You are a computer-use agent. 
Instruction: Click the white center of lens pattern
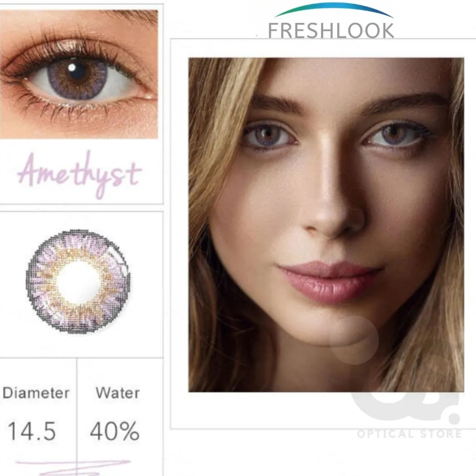(78, 283)
